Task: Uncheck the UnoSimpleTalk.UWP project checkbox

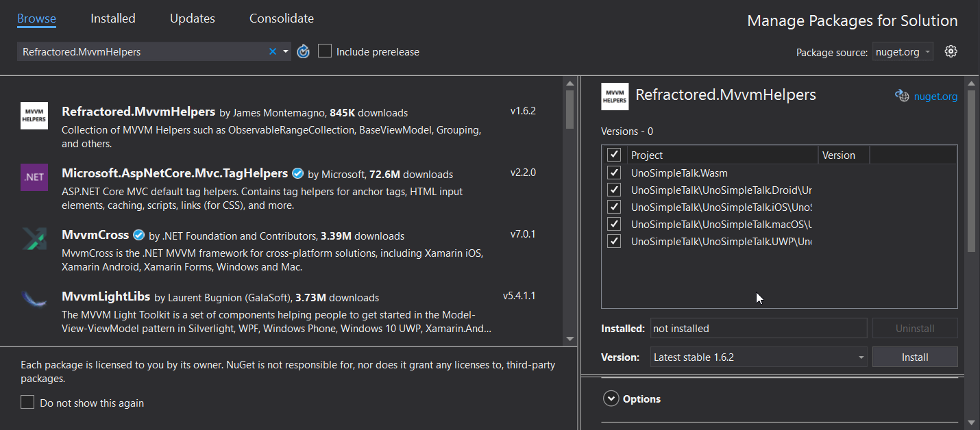Action: coord(614,241)
